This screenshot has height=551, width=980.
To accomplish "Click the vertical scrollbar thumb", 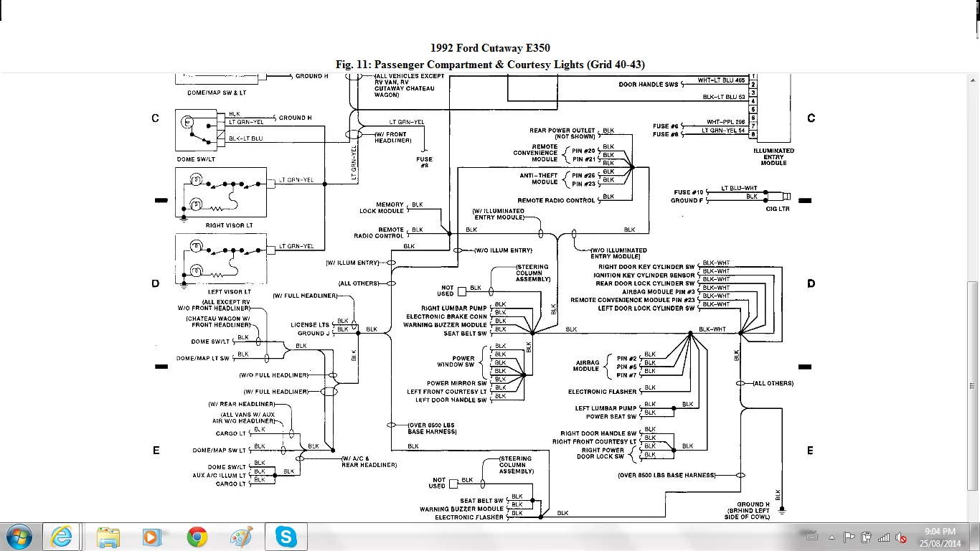I will pyautogui.click(x=973, y=385).
